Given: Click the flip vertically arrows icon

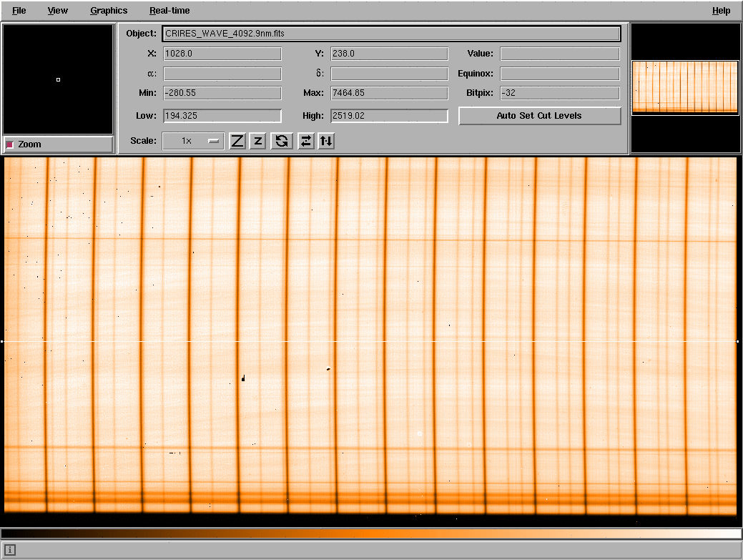Looking at the screenshot, I should click(x=327, y=141).
